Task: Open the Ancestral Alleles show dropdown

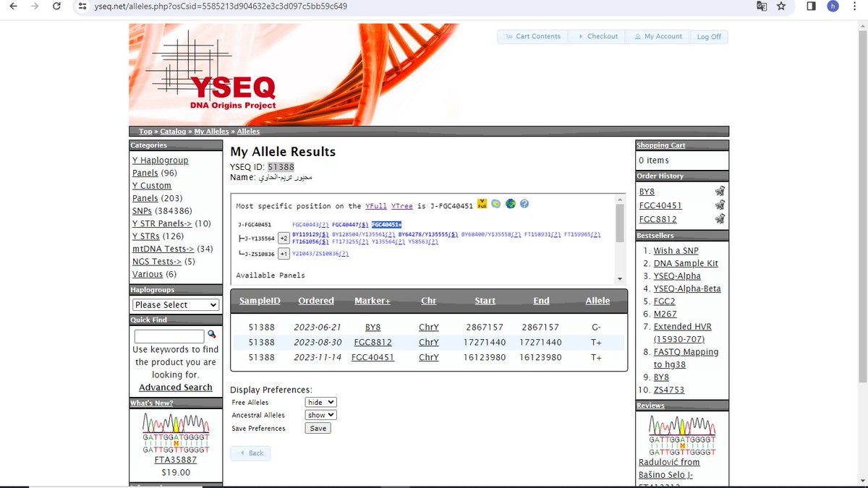Action: pos(321,415)
